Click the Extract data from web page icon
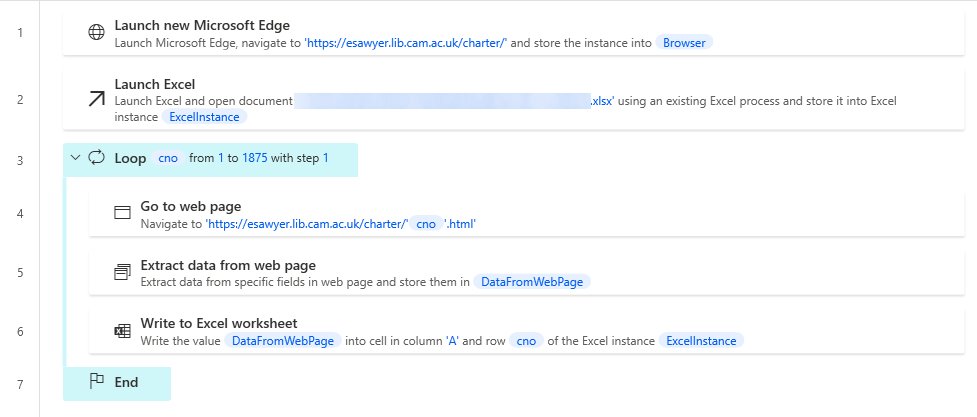The image size is (977, 417). [122, 272]
